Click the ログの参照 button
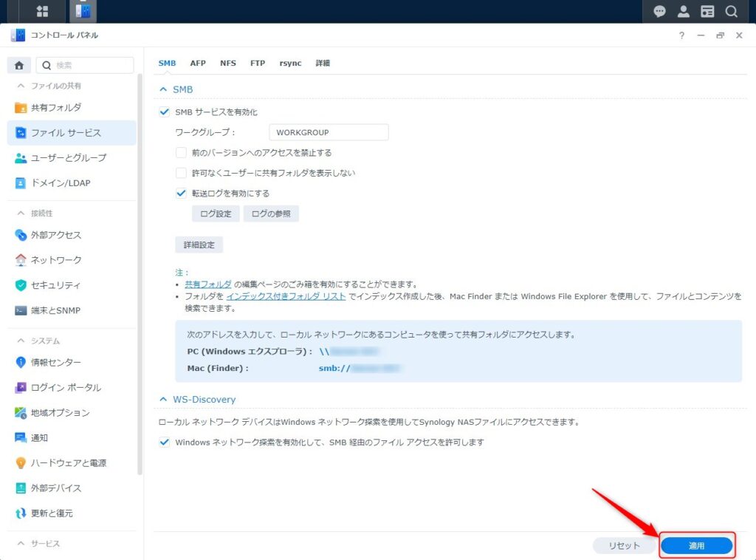Viewport: 756px width, 560px height. [x=271, y=214]
